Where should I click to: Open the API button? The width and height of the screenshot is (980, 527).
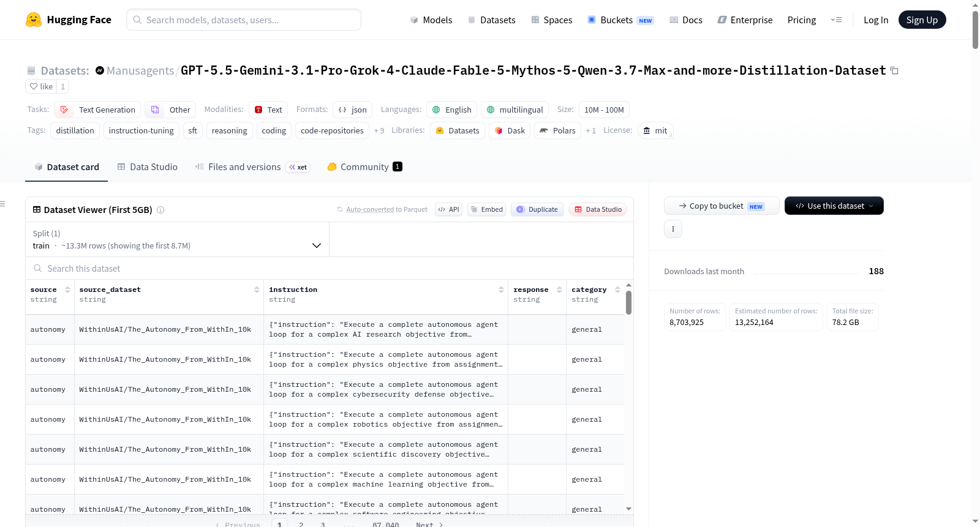coord(448,209)
